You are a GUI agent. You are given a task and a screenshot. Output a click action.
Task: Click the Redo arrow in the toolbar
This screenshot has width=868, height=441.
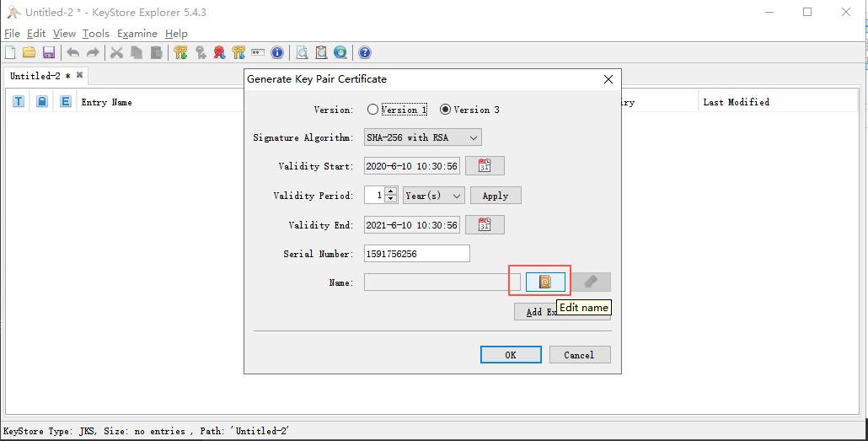click(x=93, y=52)
